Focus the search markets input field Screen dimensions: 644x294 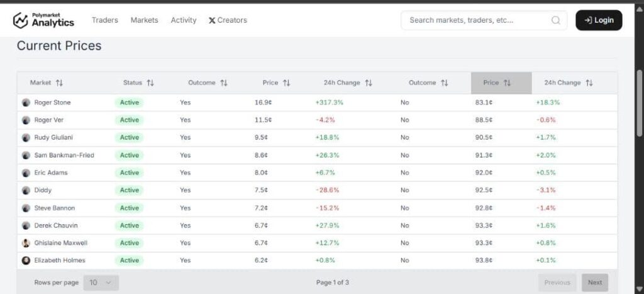(484, 20)
